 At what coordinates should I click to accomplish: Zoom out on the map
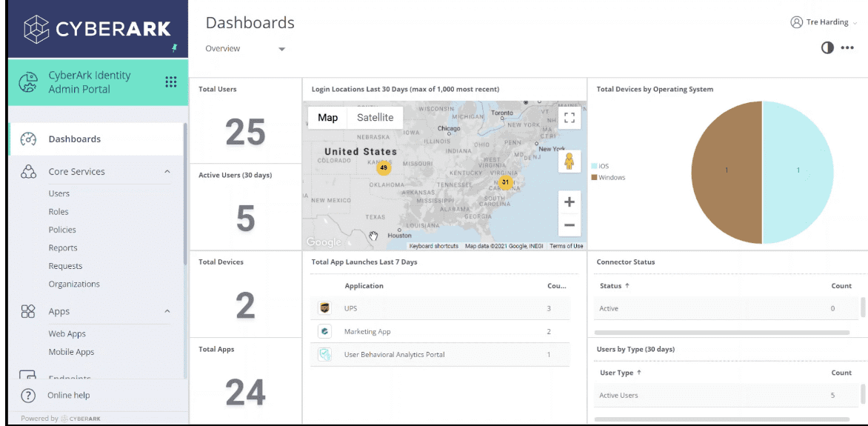tap(569, 225)
